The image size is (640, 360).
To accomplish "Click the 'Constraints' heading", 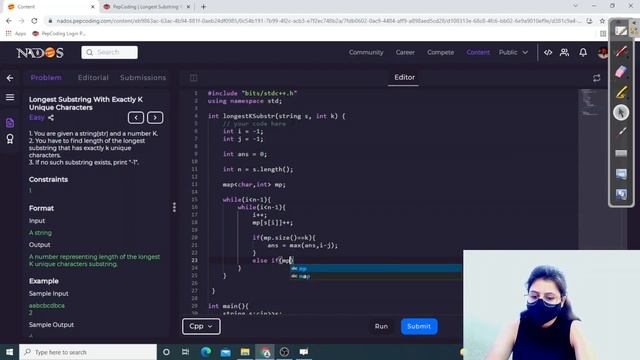I will click(x=48, y=180).
